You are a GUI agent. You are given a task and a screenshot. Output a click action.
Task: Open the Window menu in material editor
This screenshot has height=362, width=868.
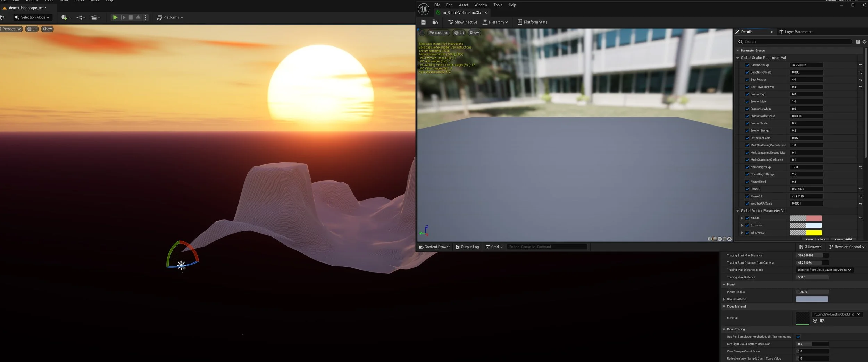(481, 5)
